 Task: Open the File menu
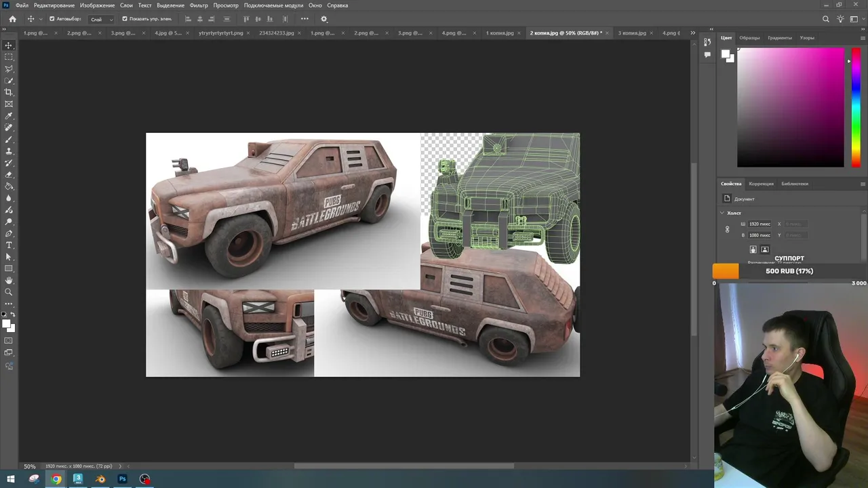point(22,5)
